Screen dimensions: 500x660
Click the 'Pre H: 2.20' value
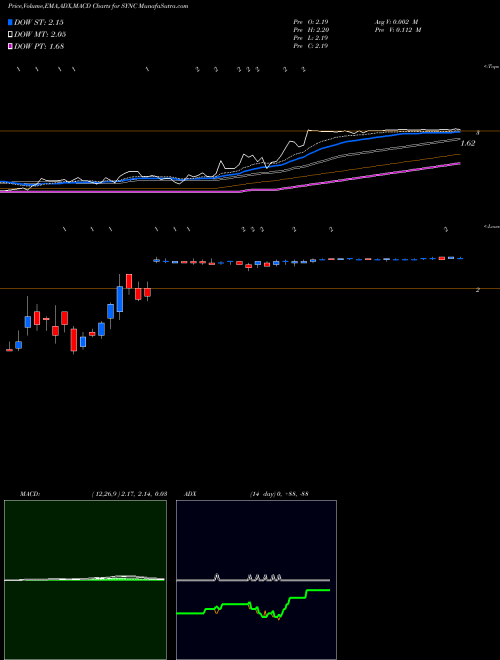coord(311,30)
